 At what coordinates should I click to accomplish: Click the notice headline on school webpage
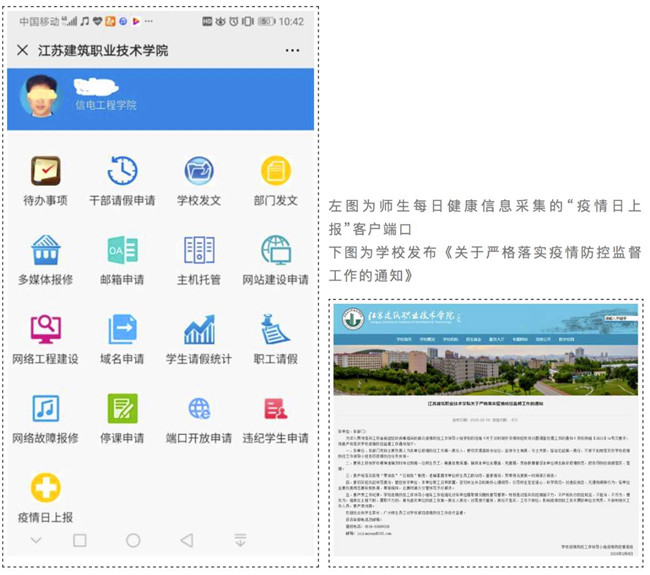[485, 403]
